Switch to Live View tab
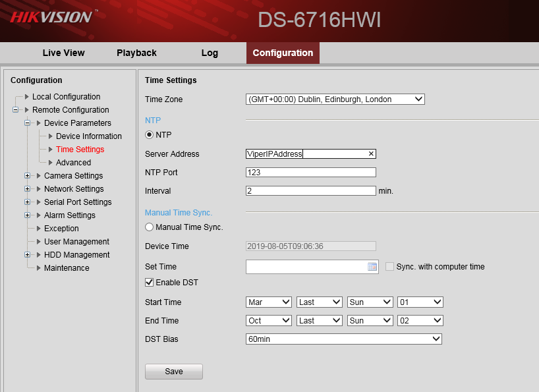 click(x=64, y=53)
